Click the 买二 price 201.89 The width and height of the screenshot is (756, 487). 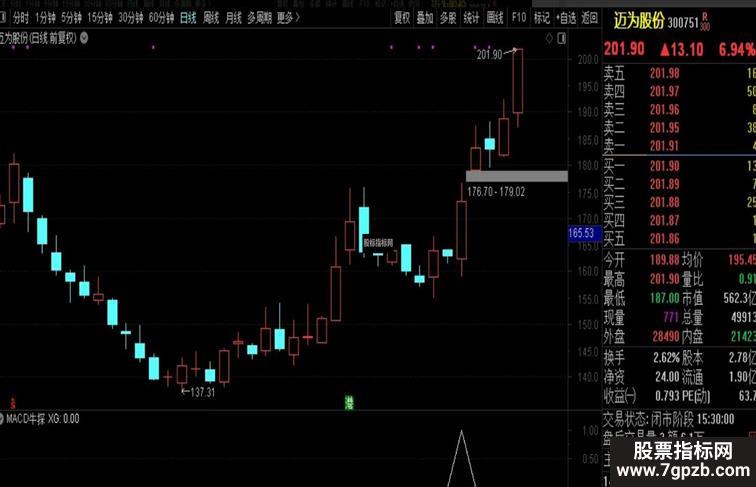[x=664, y=184]
